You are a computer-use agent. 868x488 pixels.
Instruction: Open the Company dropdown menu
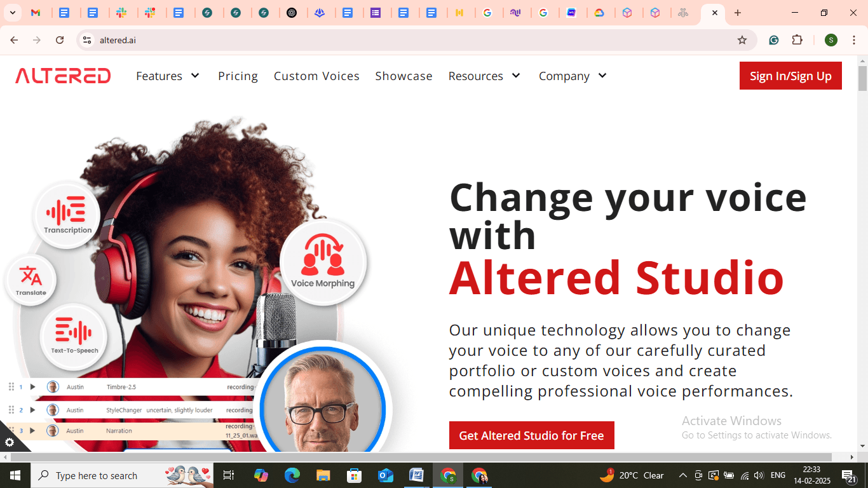point(573,76)
